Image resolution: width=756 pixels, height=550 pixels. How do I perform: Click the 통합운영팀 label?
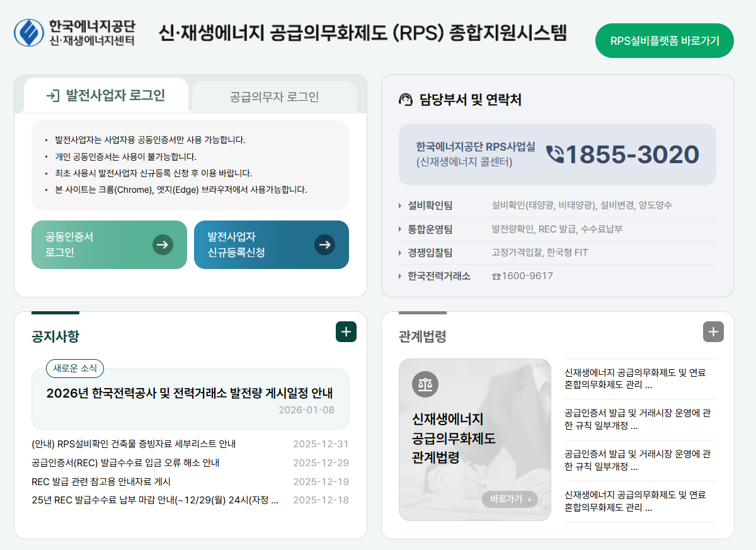click(x=430, y=229)
